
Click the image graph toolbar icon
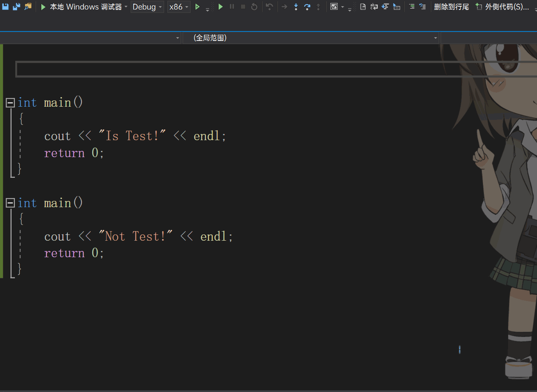334,7
